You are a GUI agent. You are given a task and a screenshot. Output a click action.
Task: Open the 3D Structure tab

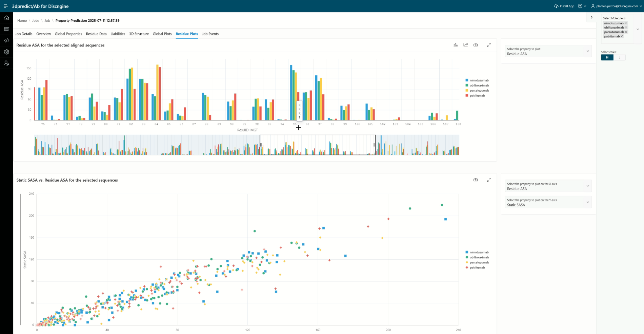click(x=139, y=34)
